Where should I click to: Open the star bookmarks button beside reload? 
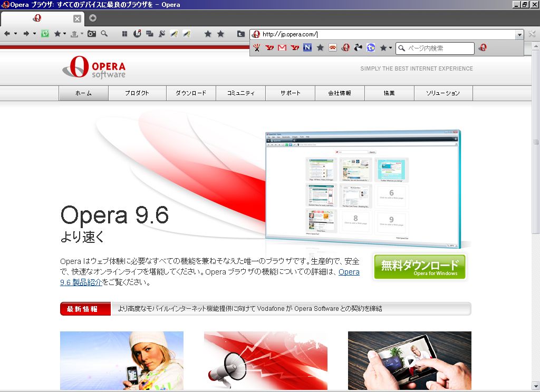pyautogui.click(x=57, y=34)
